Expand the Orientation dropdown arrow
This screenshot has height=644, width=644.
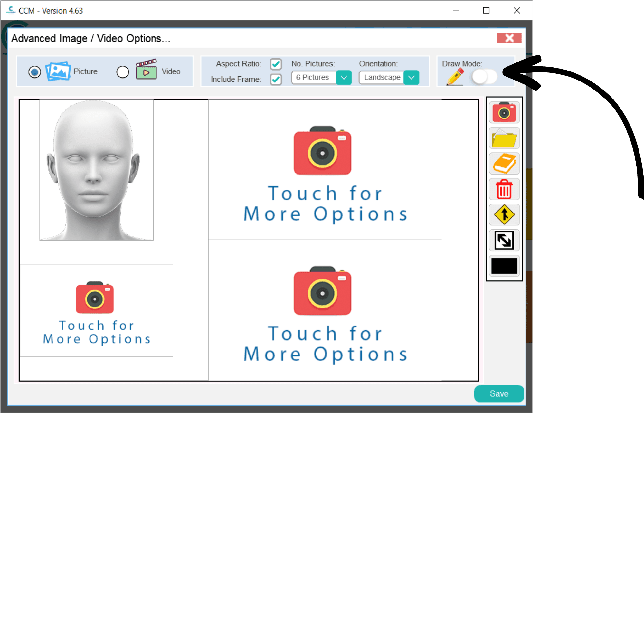point(411,78)
